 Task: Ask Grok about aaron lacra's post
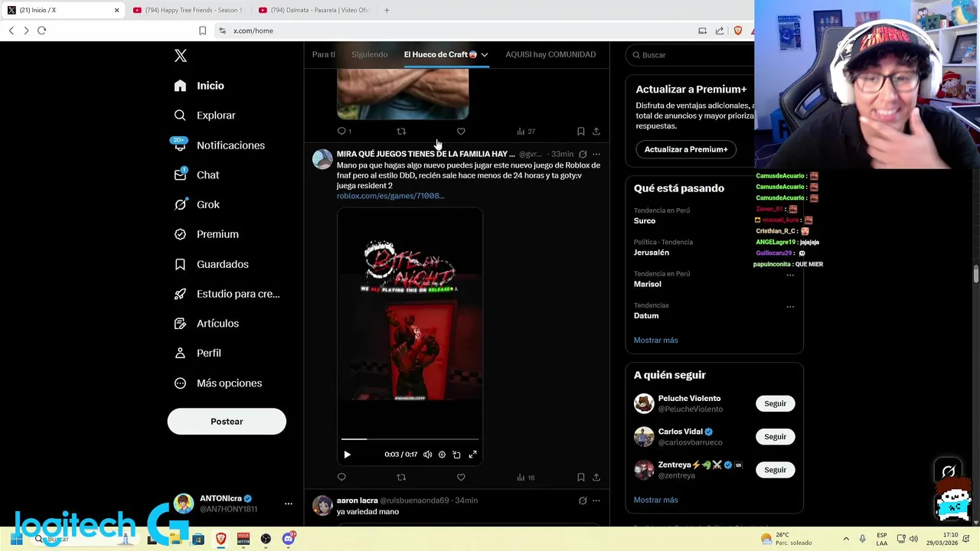[583, 500]
